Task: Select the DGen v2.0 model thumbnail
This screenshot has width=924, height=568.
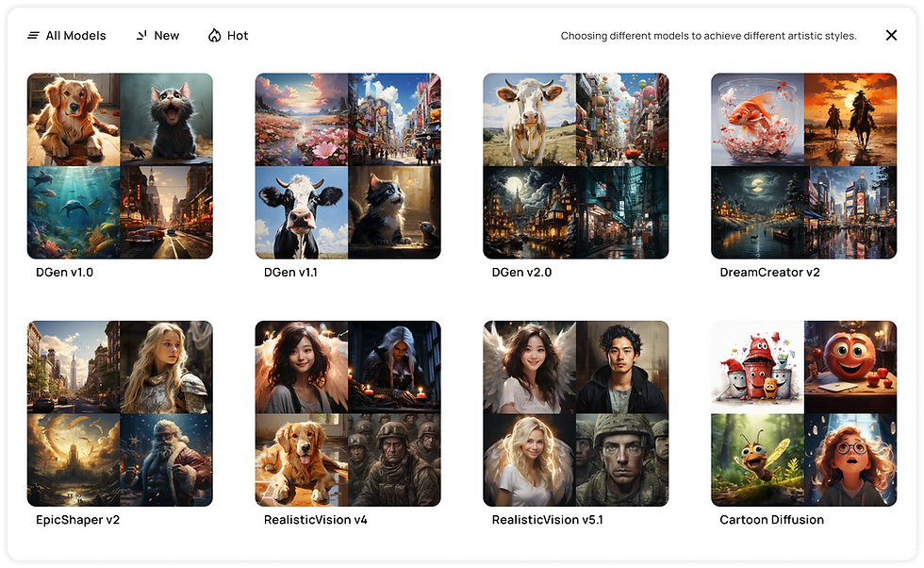Action: pyautogui.click(x=576, y=166)
